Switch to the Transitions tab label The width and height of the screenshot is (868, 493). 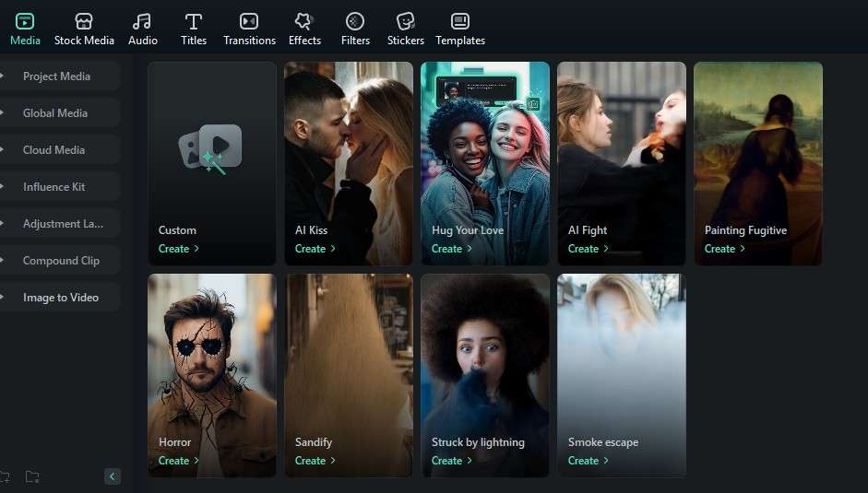[250, 41]
